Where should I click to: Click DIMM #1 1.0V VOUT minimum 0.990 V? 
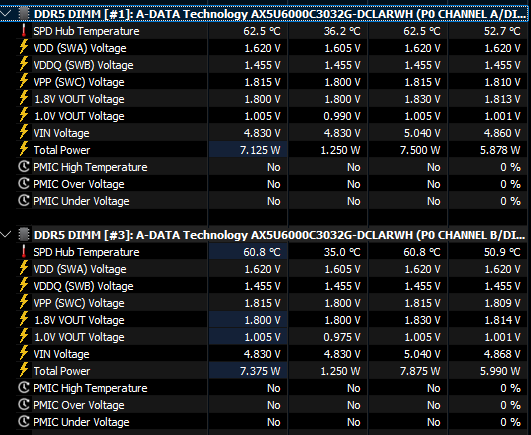[342, 116]
